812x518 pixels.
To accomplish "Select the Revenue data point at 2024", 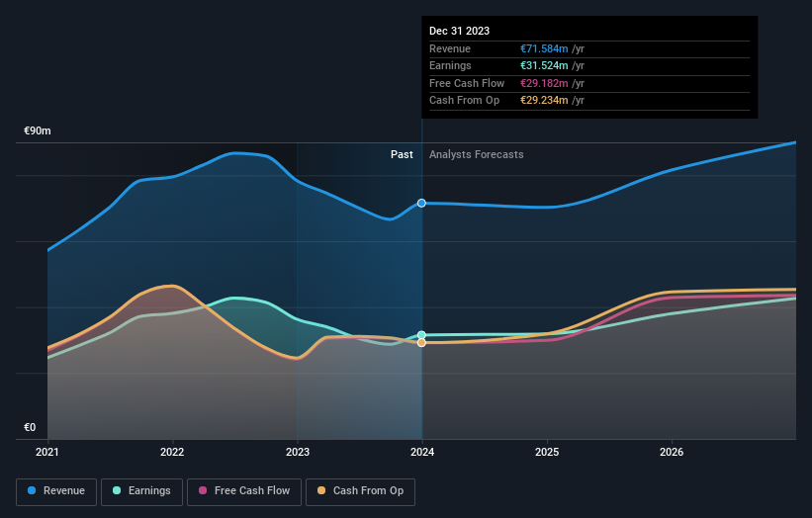I will click(x=421, y=203).
